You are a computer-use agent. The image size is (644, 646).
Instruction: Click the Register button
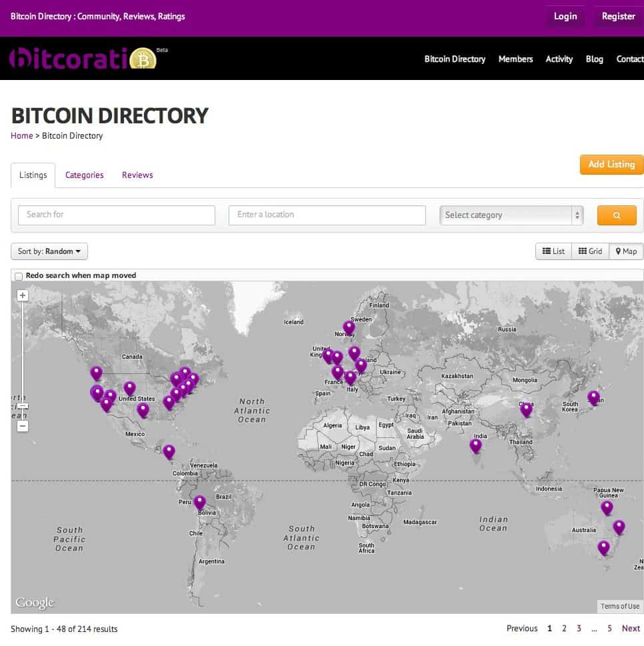coord(618,17)
